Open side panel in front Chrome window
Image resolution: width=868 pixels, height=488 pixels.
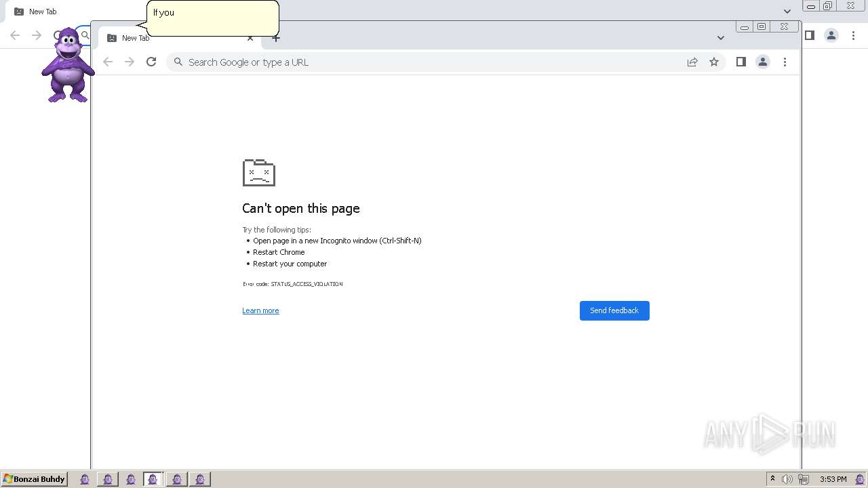pyautogui.click(x=741, y=62)
